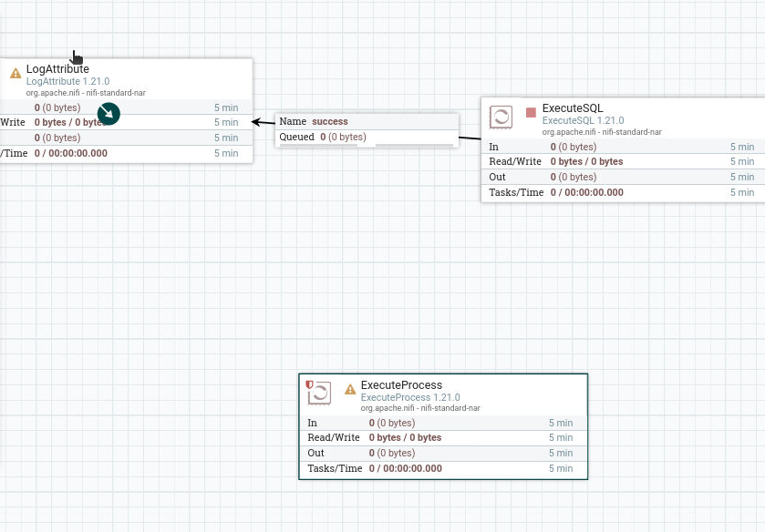The image size is (765, 532).
Task: Click the ExecuteProcess Tasks/Time statistics row
Action: click(x=443, y=468)
